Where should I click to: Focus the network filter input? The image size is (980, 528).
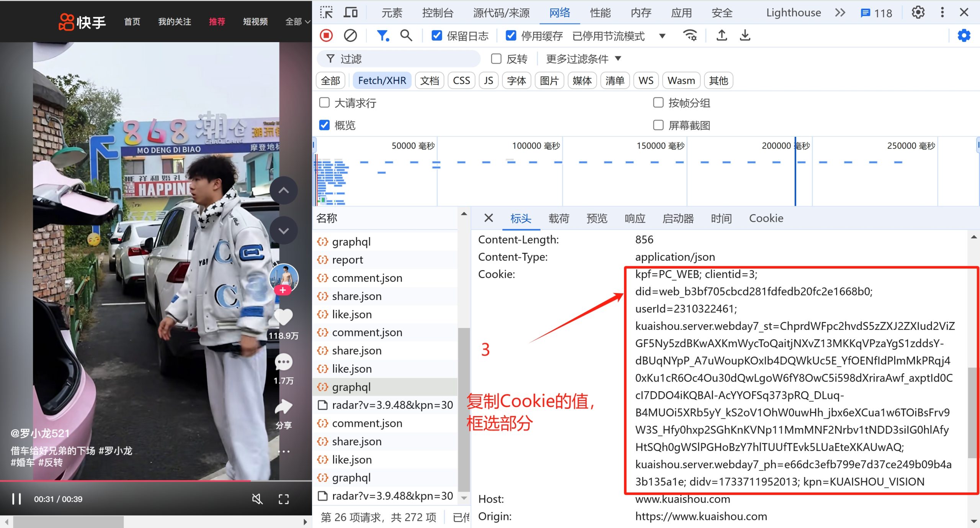coord(398,59)
